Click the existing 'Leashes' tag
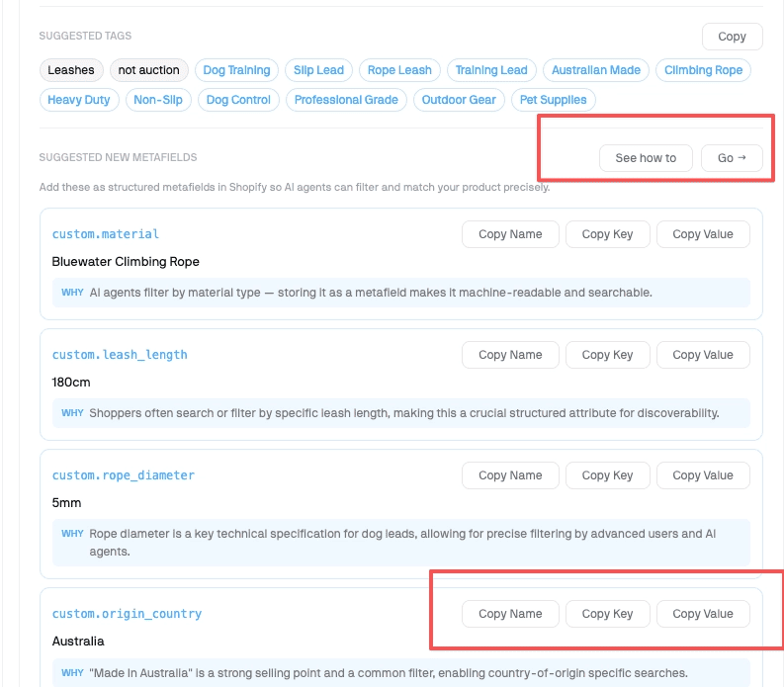 [71, 70]
